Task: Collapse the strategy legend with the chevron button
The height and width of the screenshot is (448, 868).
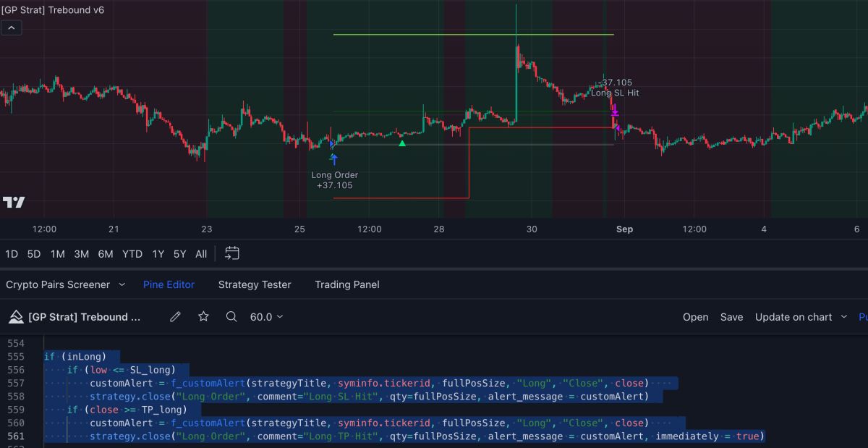Action: coord(11,28)
